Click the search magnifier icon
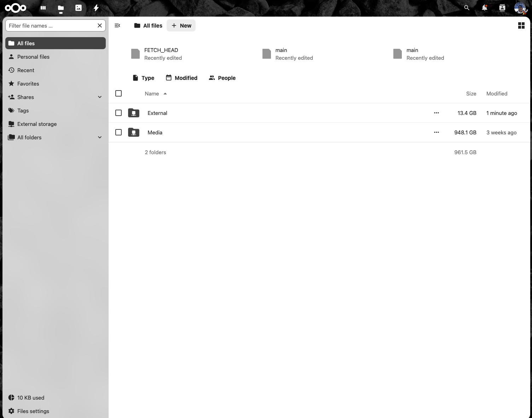This screenshot has width=532, height=418. tap(466, 7)
